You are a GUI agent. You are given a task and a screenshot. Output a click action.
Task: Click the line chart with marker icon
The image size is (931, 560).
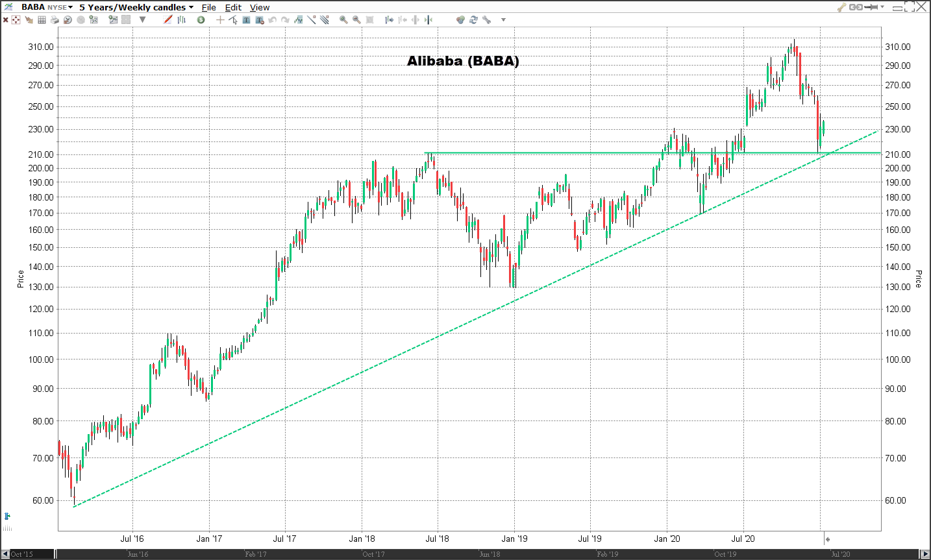[x=113, y=19]
